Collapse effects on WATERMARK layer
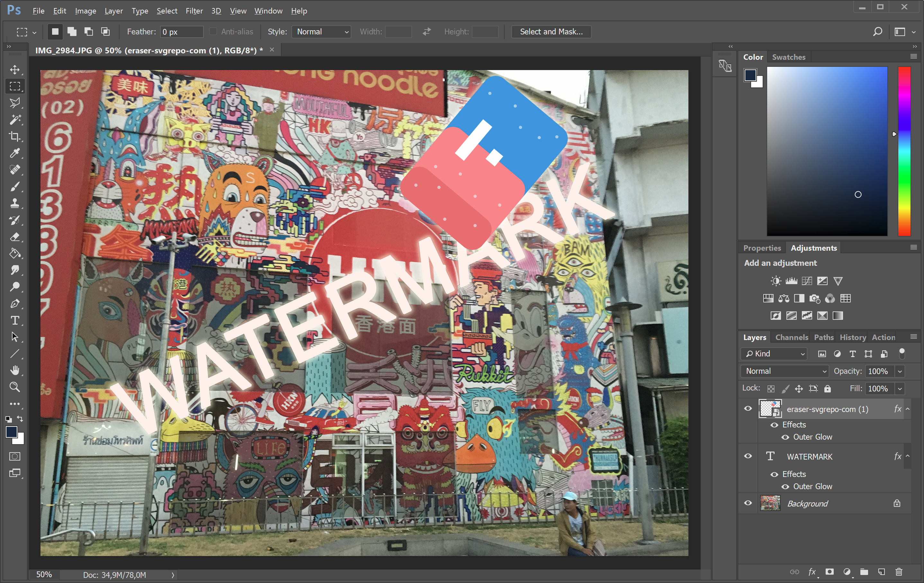Viewport: 924px width, 583px height. click(x=908, y=456)
